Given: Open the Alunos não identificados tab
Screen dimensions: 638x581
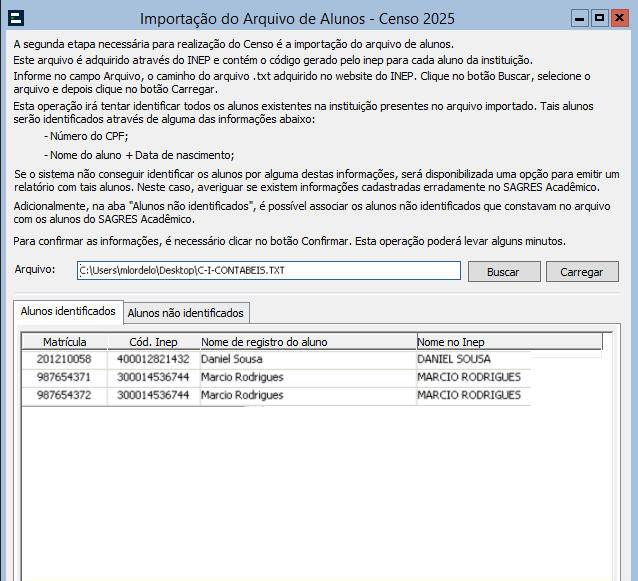Looking at the screenshot, I should coord(186,313).
